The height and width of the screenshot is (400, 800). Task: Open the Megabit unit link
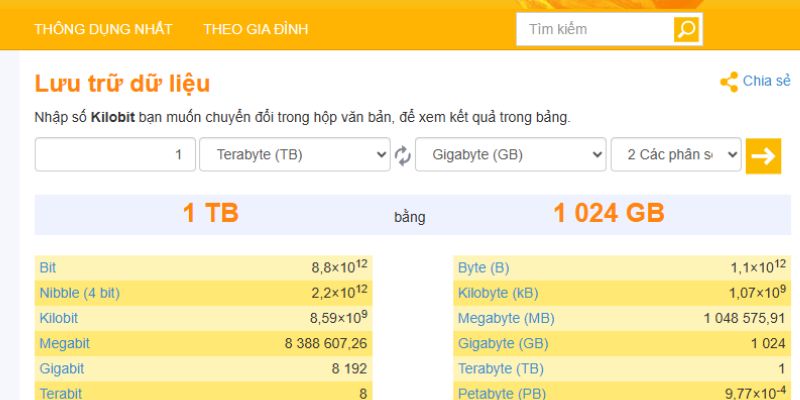coord(61,343)
